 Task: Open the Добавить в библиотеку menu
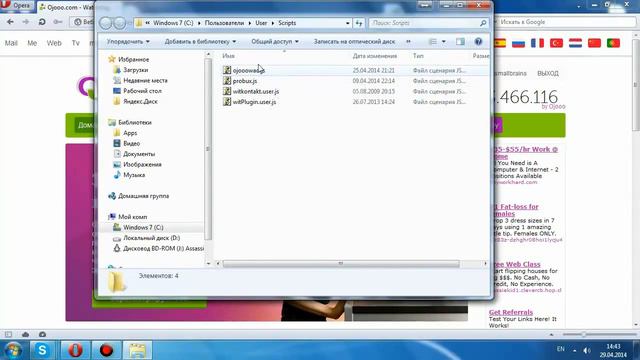[x=200, y=42]
